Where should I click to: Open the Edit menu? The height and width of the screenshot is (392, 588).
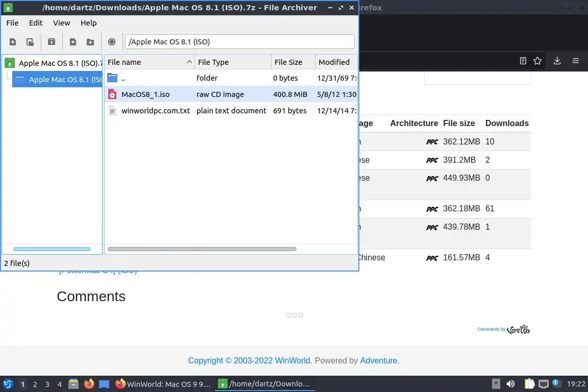click(x=36, y=23)
